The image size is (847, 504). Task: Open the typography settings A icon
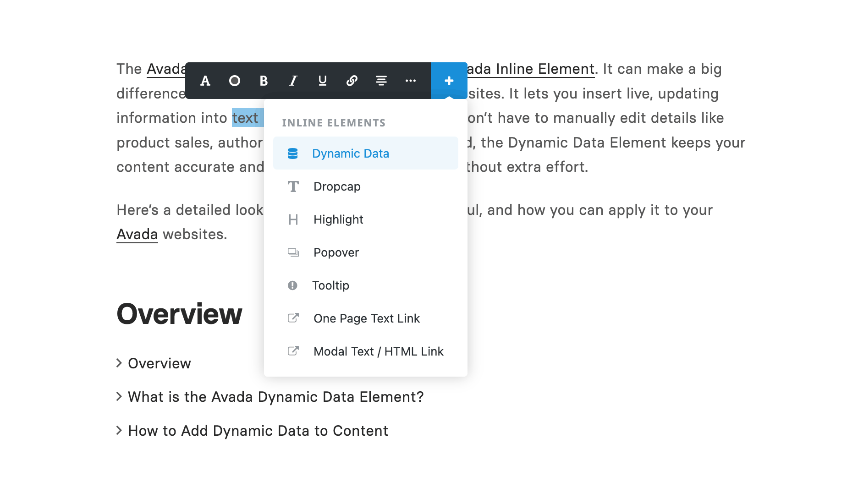click(205, 81)
